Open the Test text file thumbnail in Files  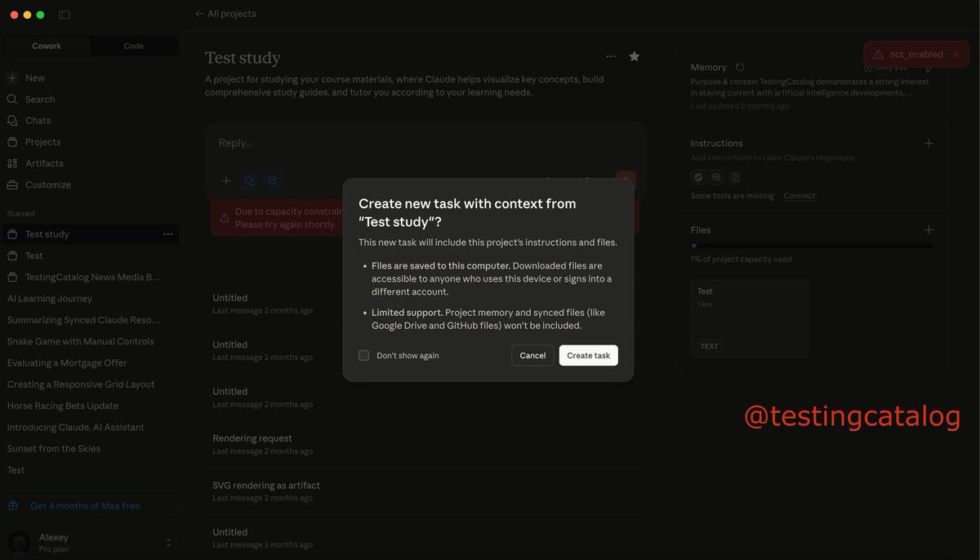tap(749, 318)
